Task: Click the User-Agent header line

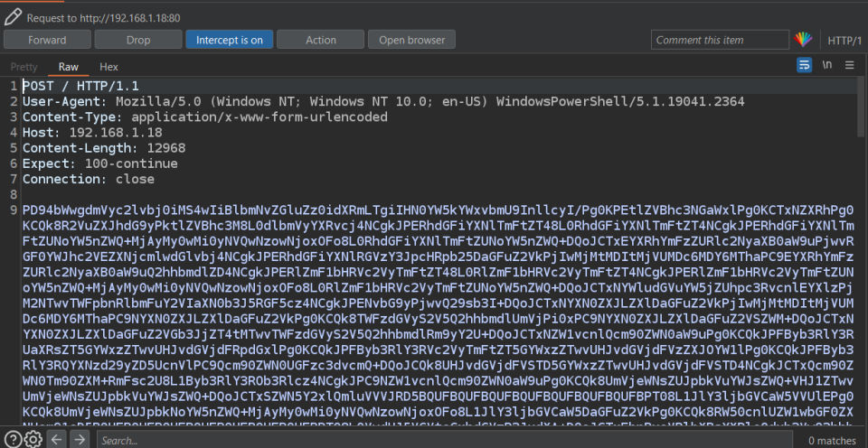Action: click(383, 101)
